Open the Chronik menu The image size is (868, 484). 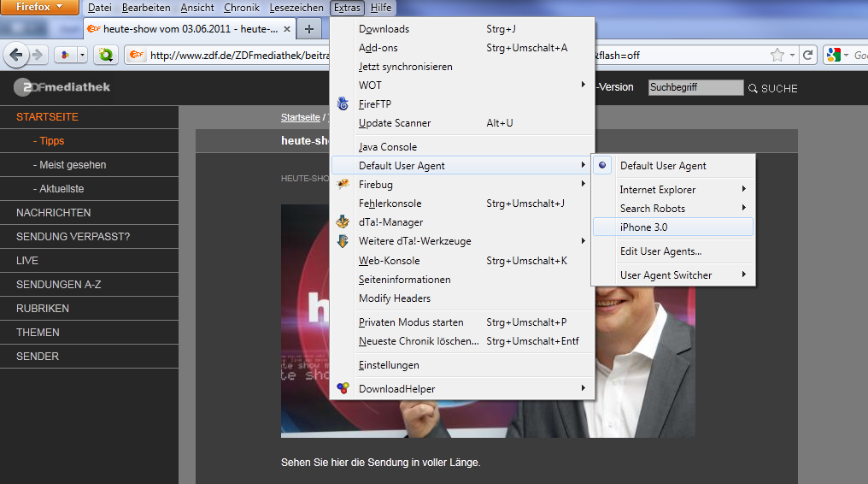point(242,8)
